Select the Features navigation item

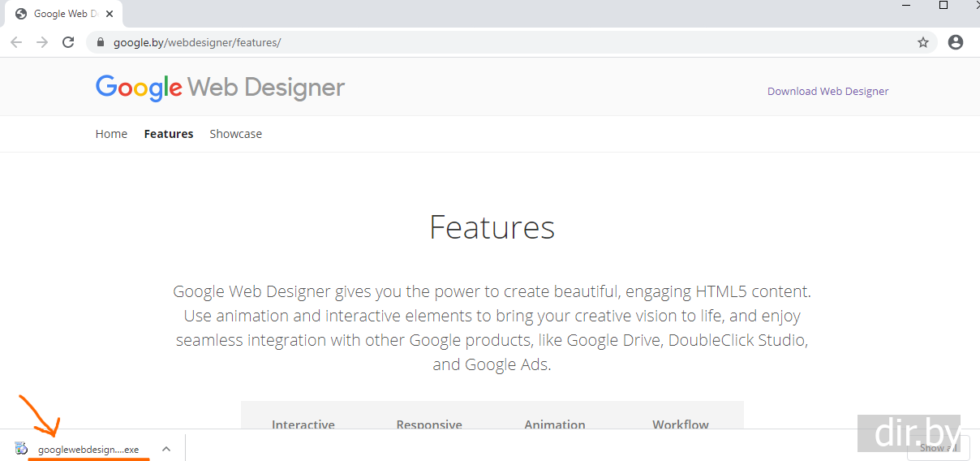pos(169,134)
